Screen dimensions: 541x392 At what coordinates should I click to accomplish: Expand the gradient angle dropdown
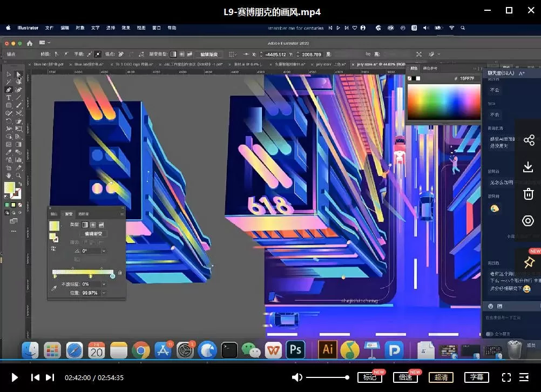pyautogui.click(x=104, y=251)
